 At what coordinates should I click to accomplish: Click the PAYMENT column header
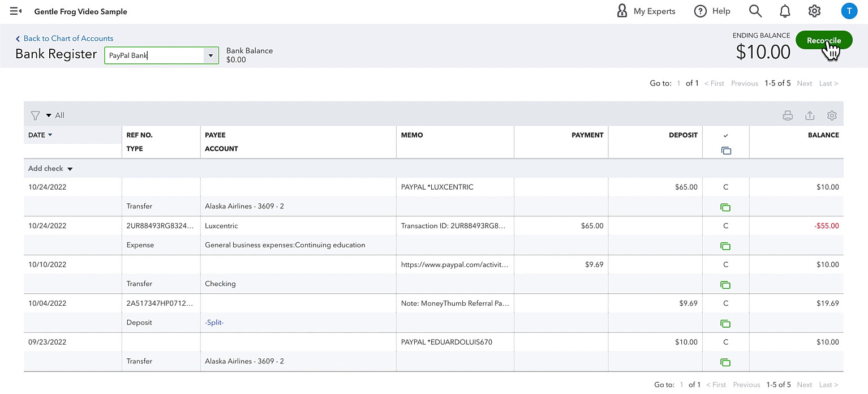(587, 135)
